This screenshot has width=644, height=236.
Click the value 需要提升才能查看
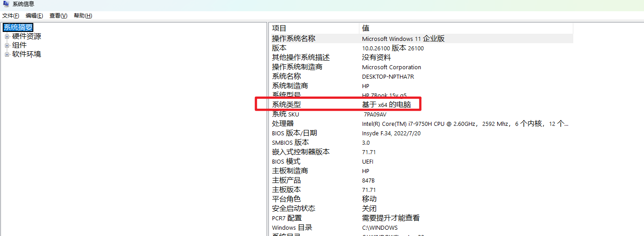pyautogui.click(x=391, y=218)
